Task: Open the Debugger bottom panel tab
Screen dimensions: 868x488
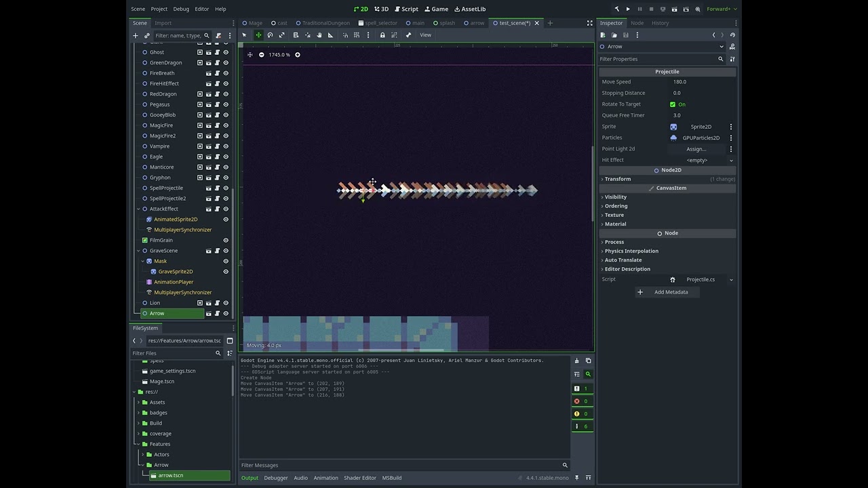Action: (275, 478)
